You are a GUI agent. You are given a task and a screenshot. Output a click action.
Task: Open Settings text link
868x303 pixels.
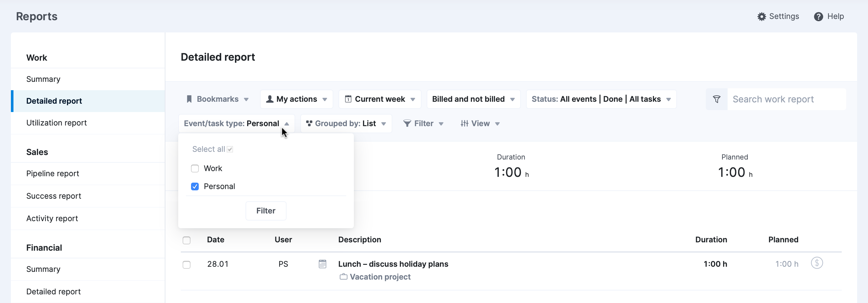(784, 17)
